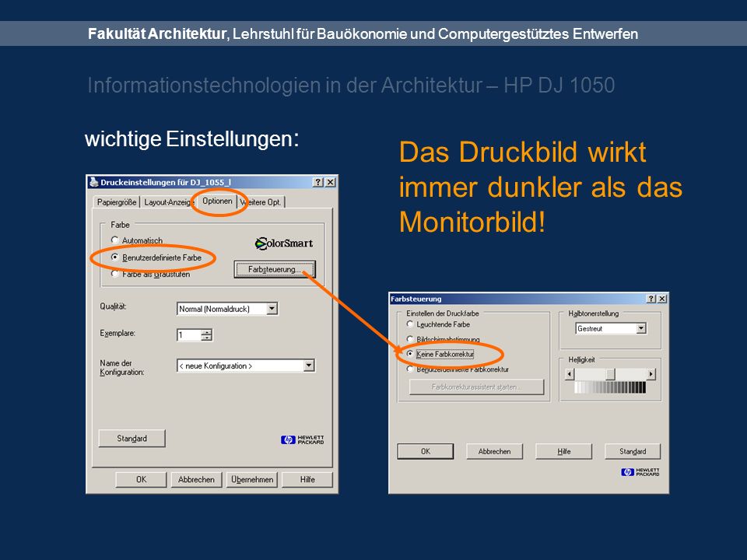The width and height of the screenshot is (747, 560).
Task: Click the 'Einstellen der Druckfarbe' group label
Action: 443,313
